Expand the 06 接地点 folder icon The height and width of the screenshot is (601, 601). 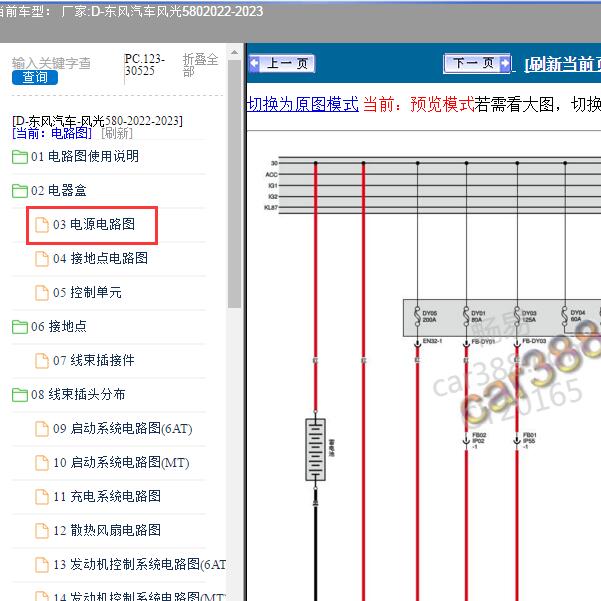pos(20,327)
